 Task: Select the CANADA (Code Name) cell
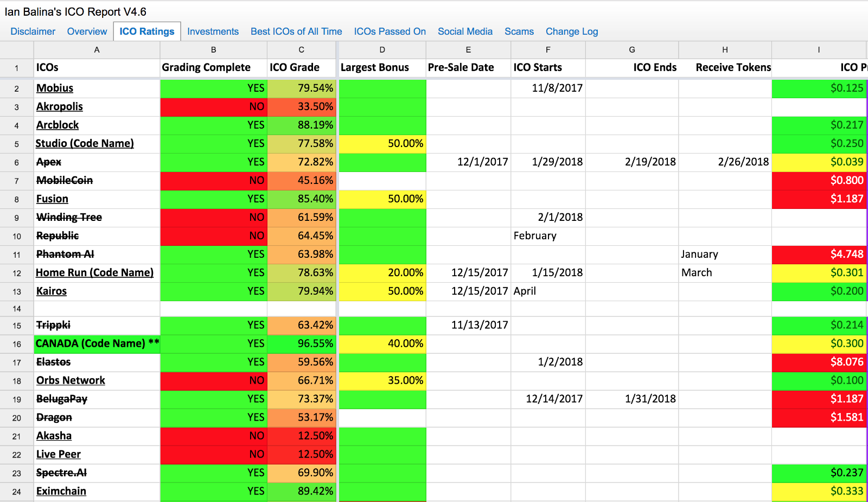97,344
